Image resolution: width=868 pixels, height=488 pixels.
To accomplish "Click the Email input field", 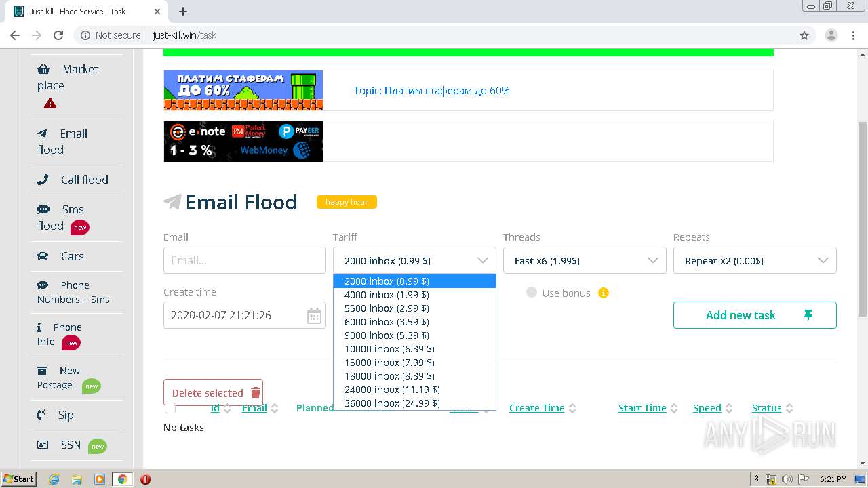I will [245, 260].
